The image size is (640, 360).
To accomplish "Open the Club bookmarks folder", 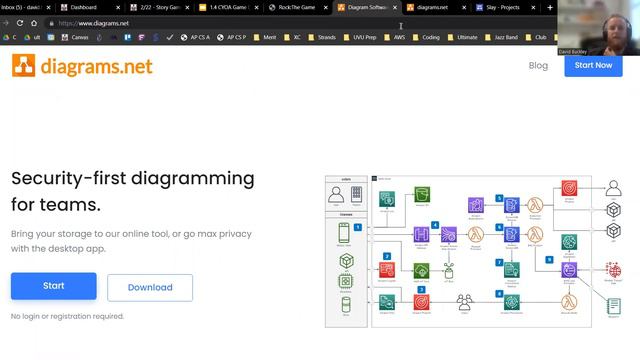I will (536, 37).
